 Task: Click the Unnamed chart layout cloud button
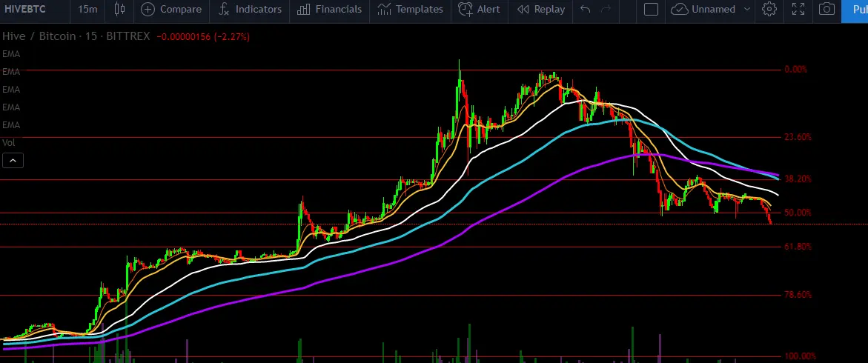point(703,10)
